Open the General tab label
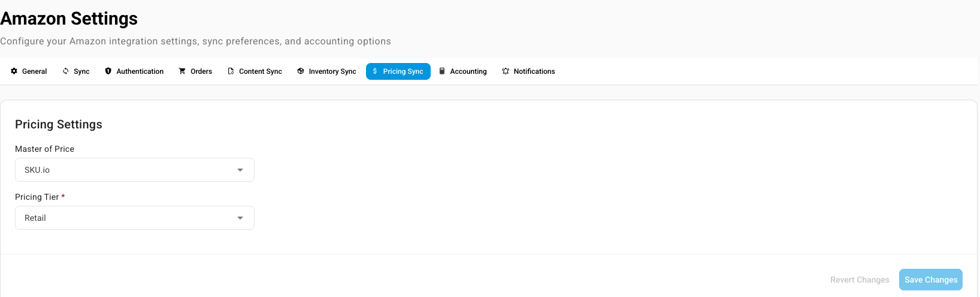Image resolution: width=980 pixels, height=297 pixels. (34, 71)
